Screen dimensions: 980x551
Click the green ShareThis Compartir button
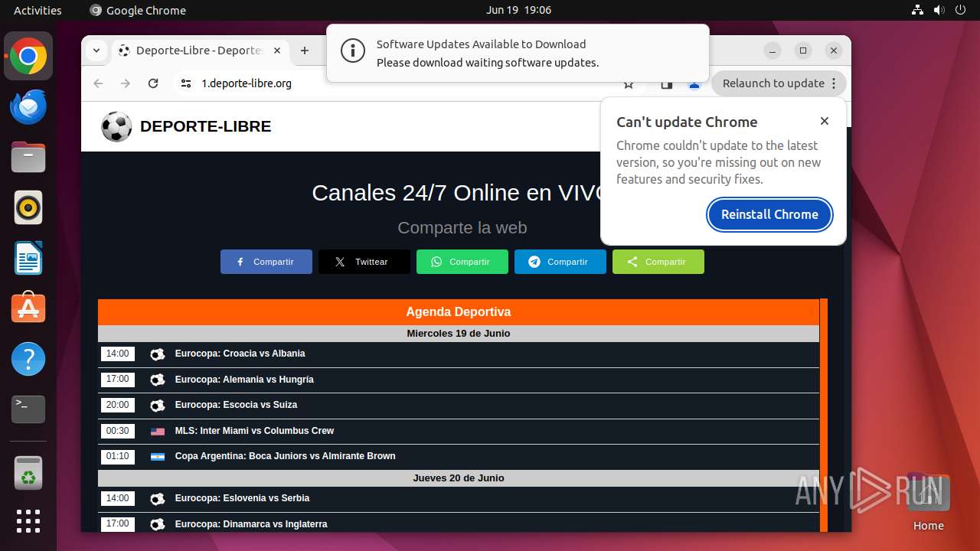658,262
